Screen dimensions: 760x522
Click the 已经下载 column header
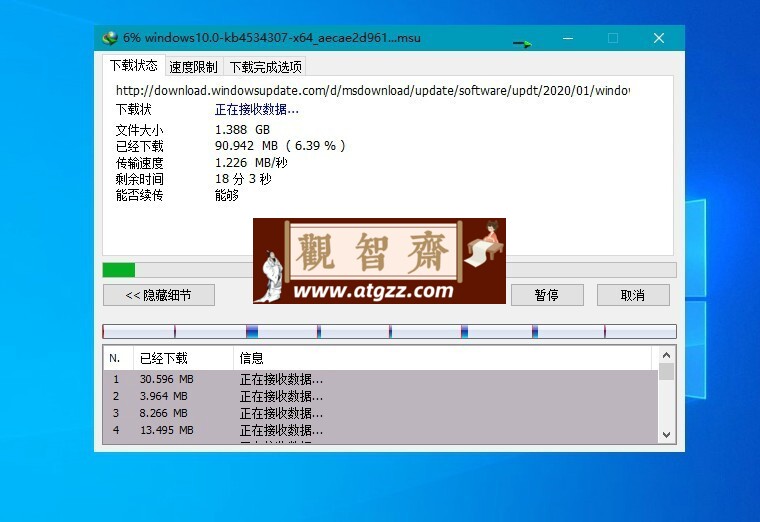click(183, 358)
